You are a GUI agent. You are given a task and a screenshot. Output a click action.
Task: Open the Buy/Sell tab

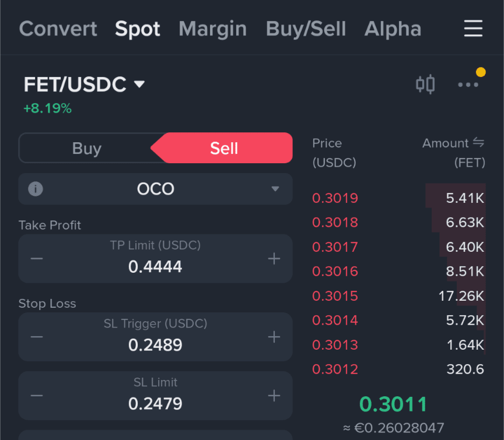(306, 29)
